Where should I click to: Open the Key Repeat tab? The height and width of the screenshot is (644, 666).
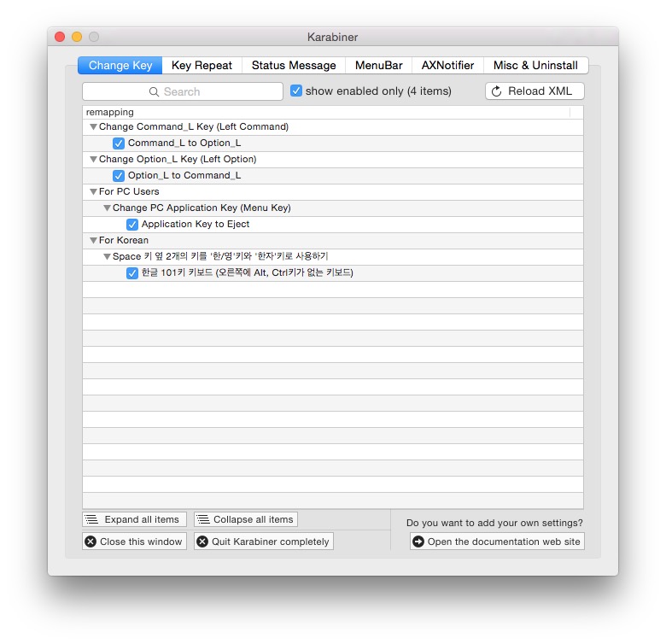pyautogui.click(x=202, y=66)
